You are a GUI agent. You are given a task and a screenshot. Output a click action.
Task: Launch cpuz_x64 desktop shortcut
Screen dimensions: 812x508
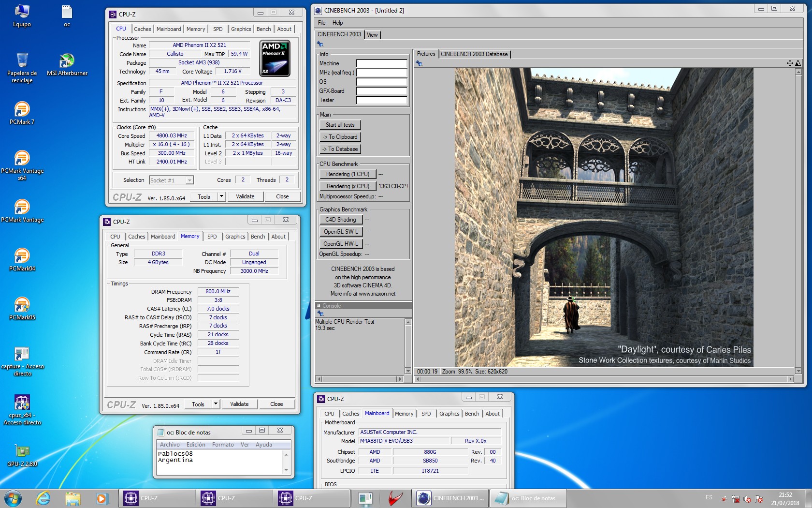pos(22,410)
